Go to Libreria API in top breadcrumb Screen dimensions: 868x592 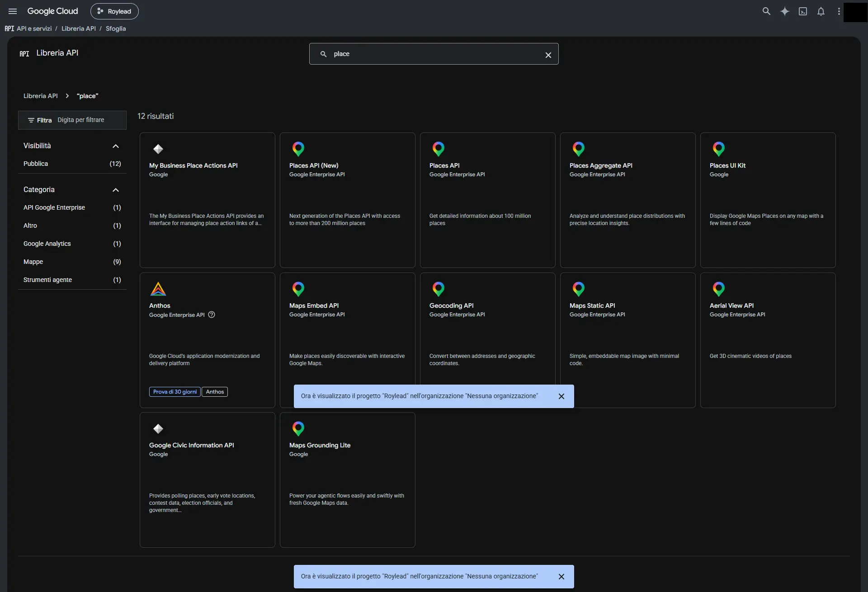[79, 28]
